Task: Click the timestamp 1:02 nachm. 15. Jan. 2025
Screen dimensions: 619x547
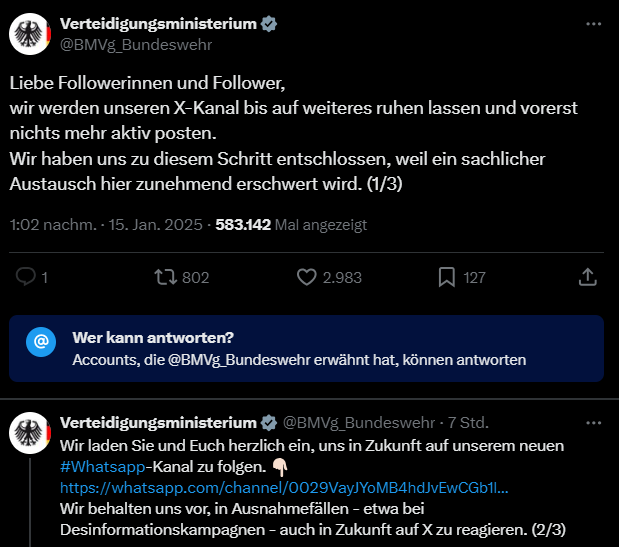Action: (x=103, y=224)
